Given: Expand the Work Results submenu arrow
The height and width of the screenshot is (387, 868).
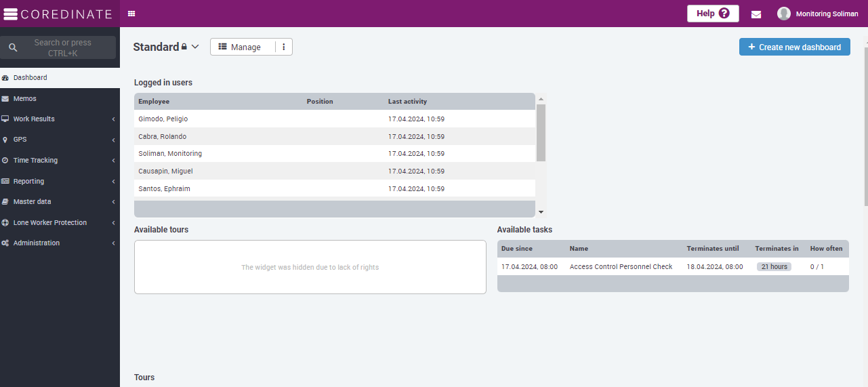Looking at the screenshot, I should [x=113, y=119].
